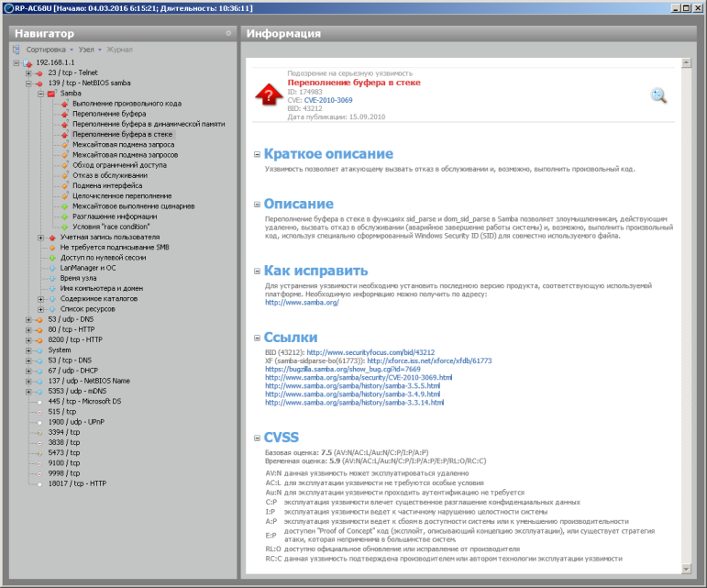
Task: Collapse the Как исправить section
Action: point(257,271)
